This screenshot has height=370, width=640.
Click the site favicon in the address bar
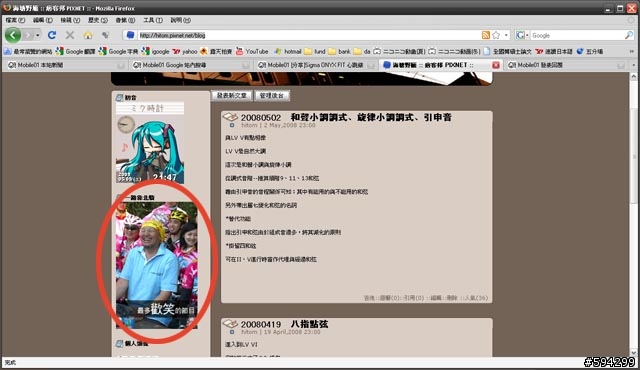coord(130,35)
